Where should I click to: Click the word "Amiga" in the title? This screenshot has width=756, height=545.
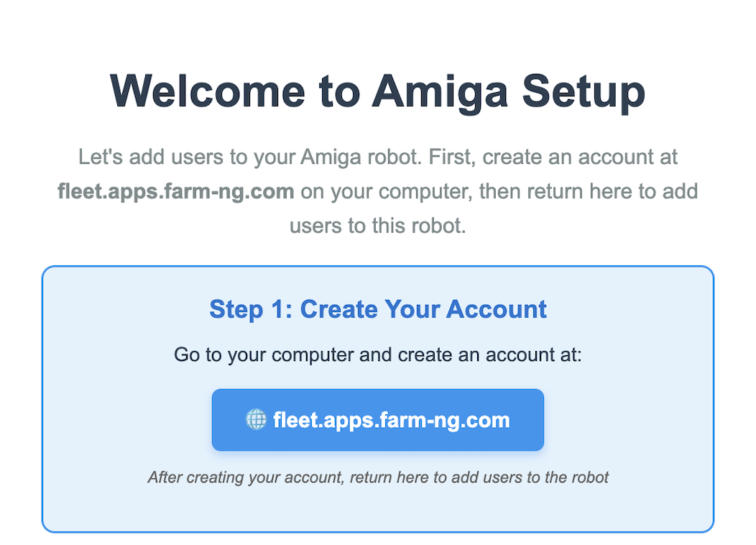pos(437,91)
